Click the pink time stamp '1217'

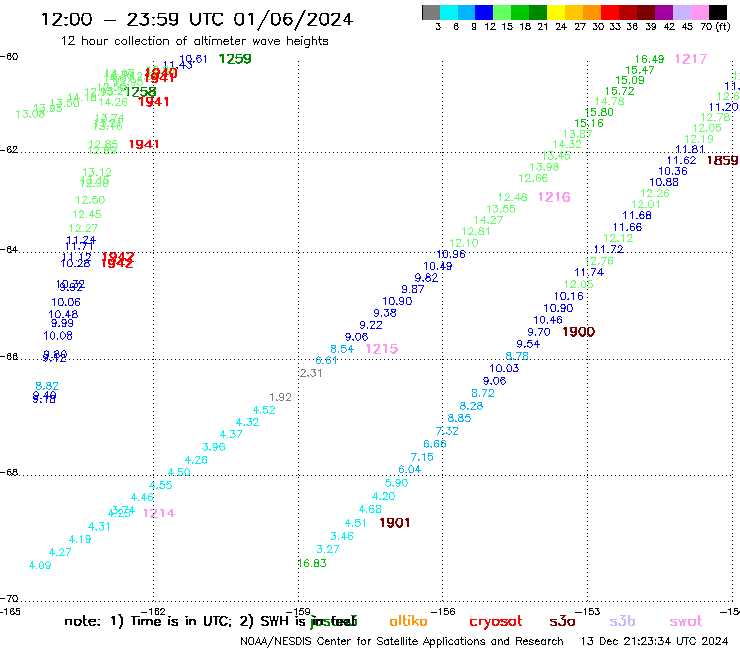coord(691,59)
